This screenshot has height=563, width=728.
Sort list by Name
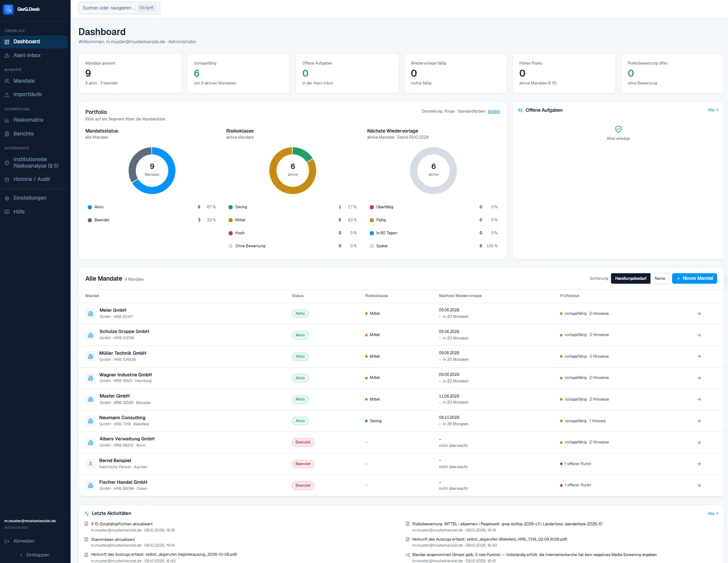(660, 278)
